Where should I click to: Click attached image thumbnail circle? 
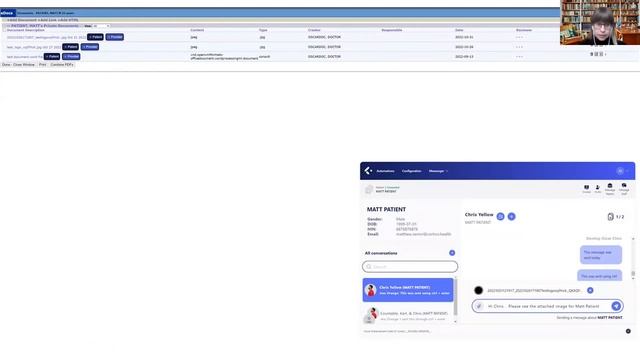[x=478, y=290]
